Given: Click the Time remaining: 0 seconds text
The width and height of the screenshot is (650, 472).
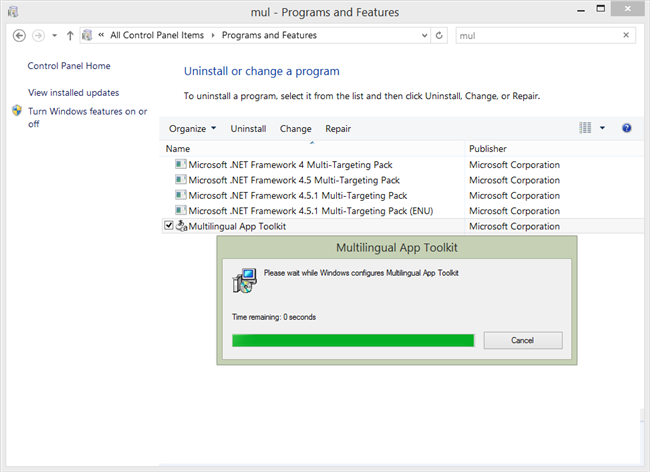Looking at the screenshot, I should tap(274, 317).
